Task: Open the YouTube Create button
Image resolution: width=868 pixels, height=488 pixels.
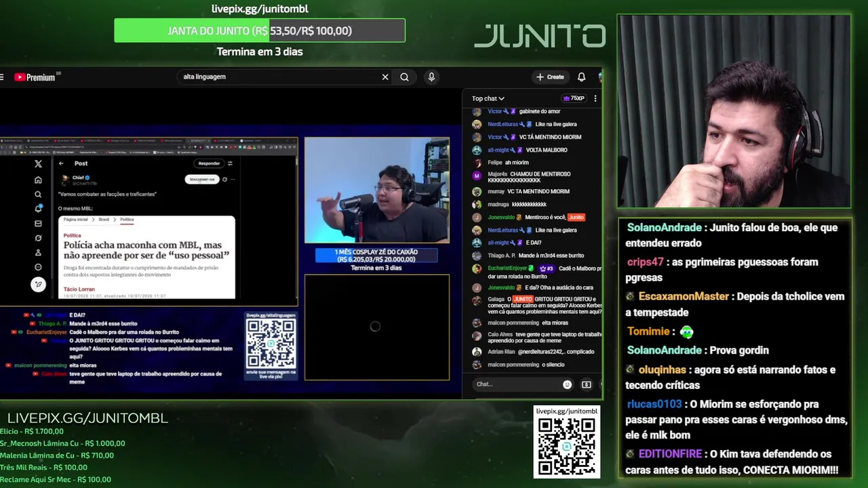Action: coord(550,77)
